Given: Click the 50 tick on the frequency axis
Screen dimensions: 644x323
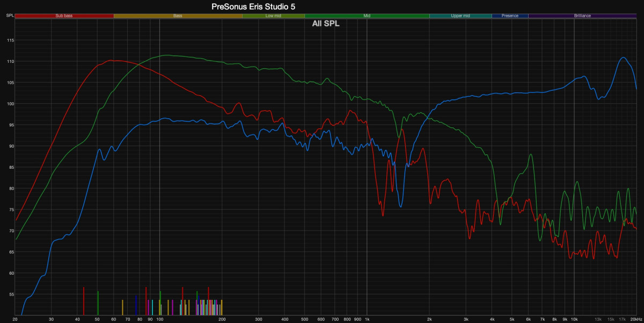Looking at the screenshot, I should pyautogui.click(x=98, y=319).
